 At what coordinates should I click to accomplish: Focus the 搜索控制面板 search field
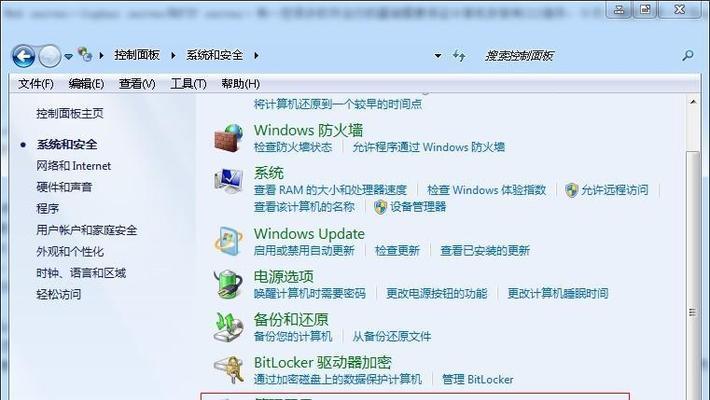coord(580,56)
